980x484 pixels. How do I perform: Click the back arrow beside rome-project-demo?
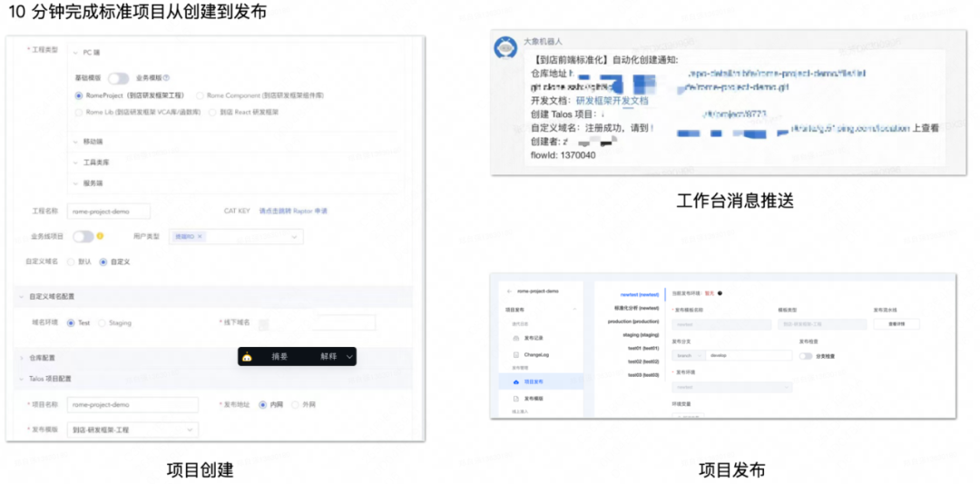point(510,291)
